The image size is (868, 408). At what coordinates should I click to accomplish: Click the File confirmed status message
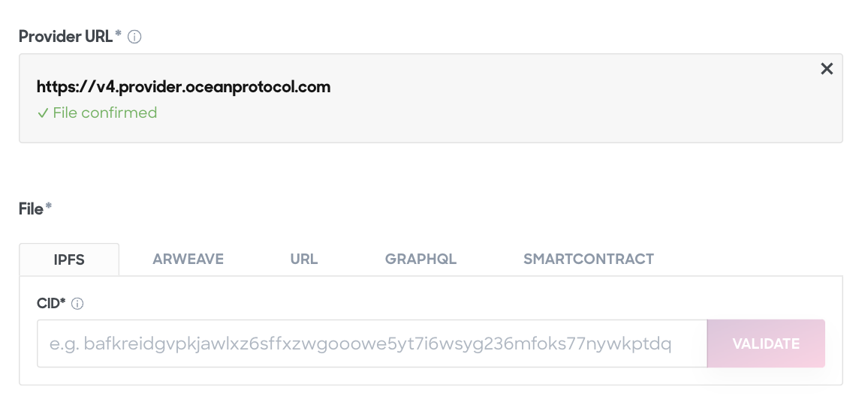pyautogui.click(x=97, y=112)
